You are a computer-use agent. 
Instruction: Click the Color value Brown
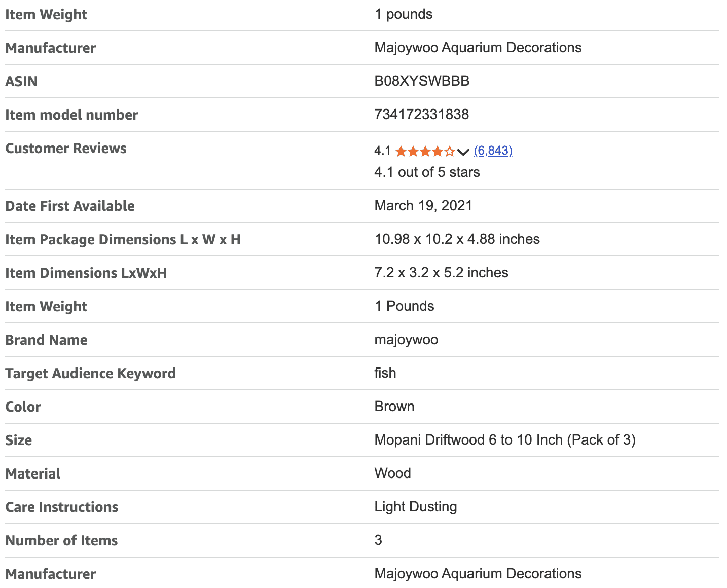394,407
